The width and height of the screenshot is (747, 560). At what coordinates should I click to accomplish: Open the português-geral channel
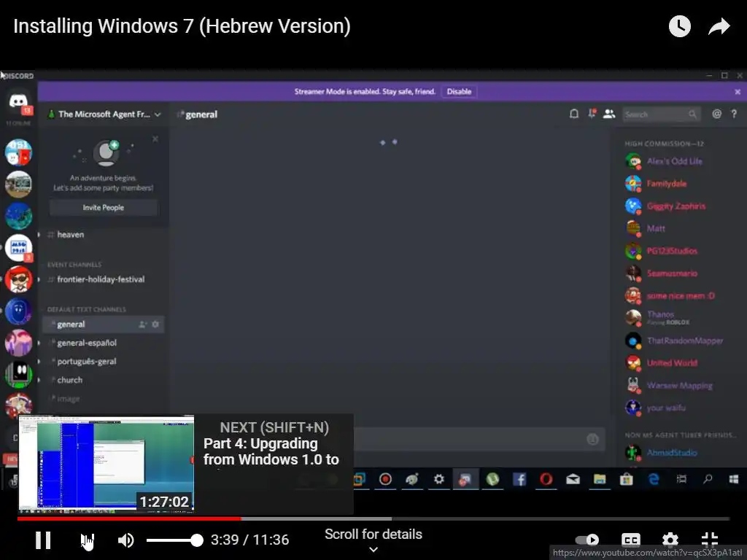click(87, 362)
